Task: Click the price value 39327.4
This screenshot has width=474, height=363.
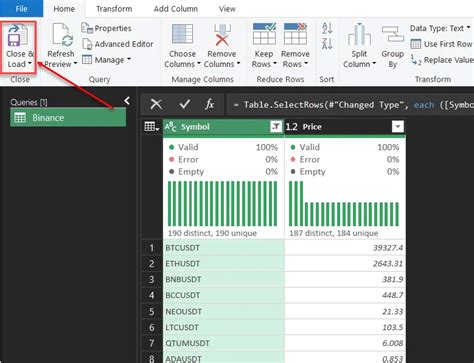Action: pos(388,248)
